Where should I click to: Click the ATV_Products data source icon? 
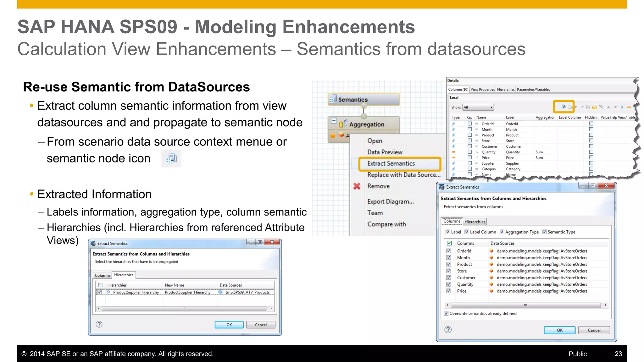(x=221, y=292)
